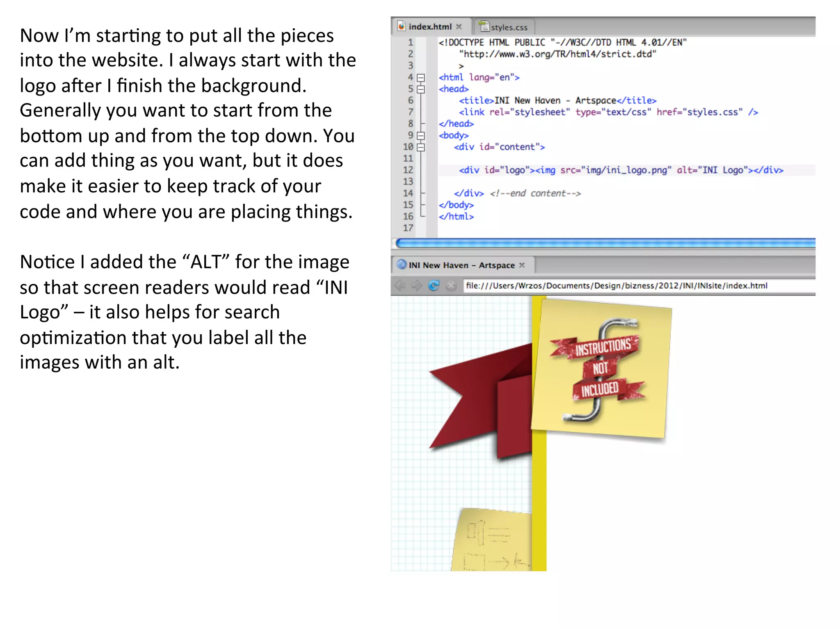
Task: Collapse the head tag fold on line 5
Action: coord(421,89)
